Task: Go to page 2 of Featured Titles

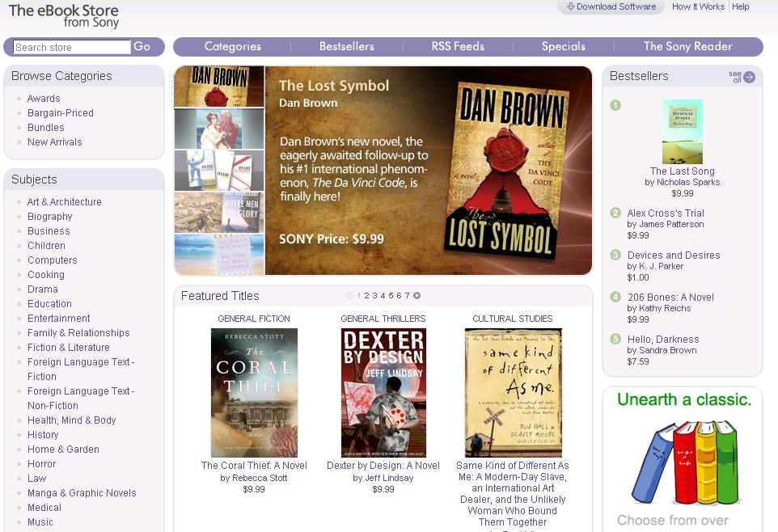Action: [366, 295]
